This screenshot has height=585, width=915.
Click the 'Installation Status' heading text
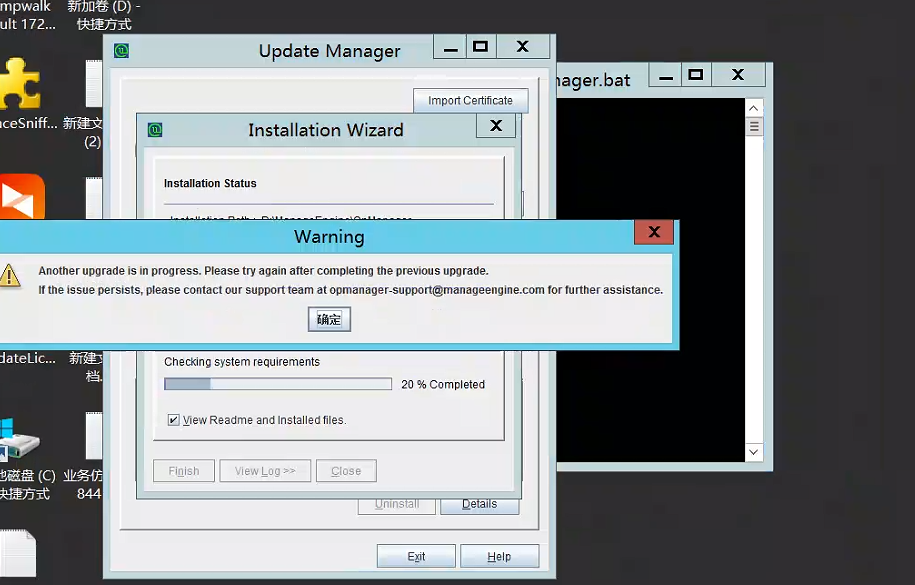coord(210,183)
